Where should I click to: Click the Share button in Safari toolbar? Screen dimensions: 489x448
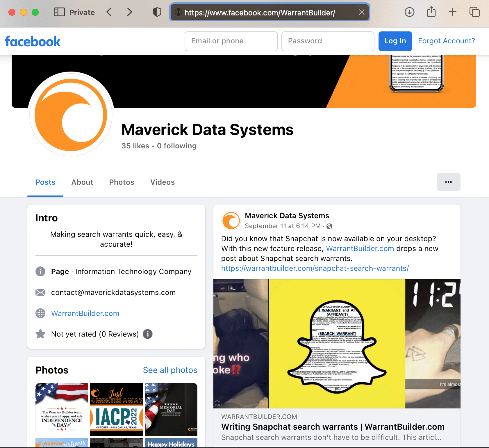click(431, 12)
